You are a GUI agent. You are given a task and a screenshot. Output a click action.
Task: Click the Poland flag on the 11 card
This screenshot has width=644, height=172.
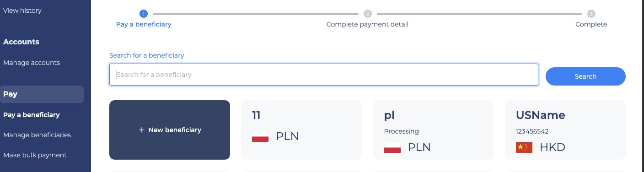(x=260, y=136)
